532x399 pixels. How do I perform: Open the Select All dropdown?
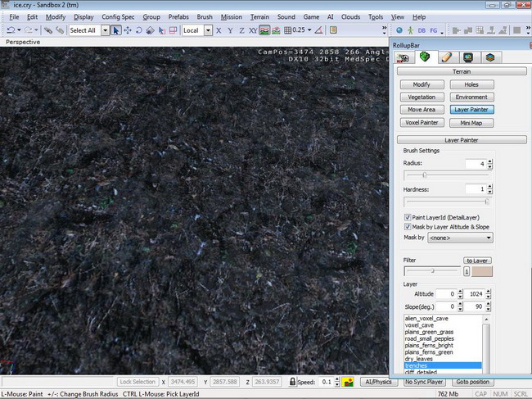coord(106,30)
